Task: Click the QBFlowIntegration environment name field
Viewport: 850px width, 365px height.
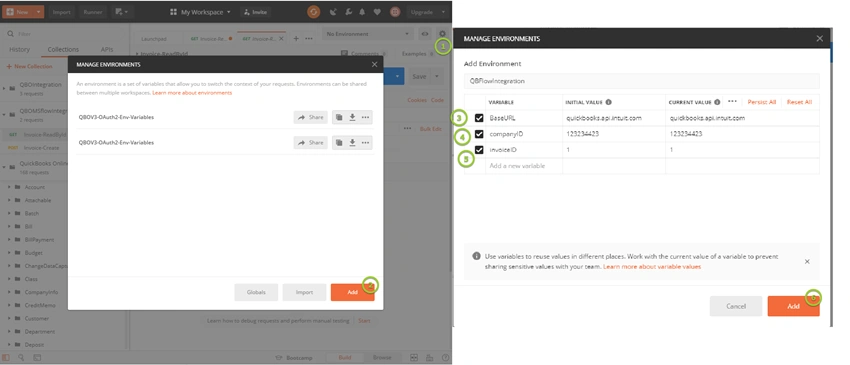Action: point(641,81)
